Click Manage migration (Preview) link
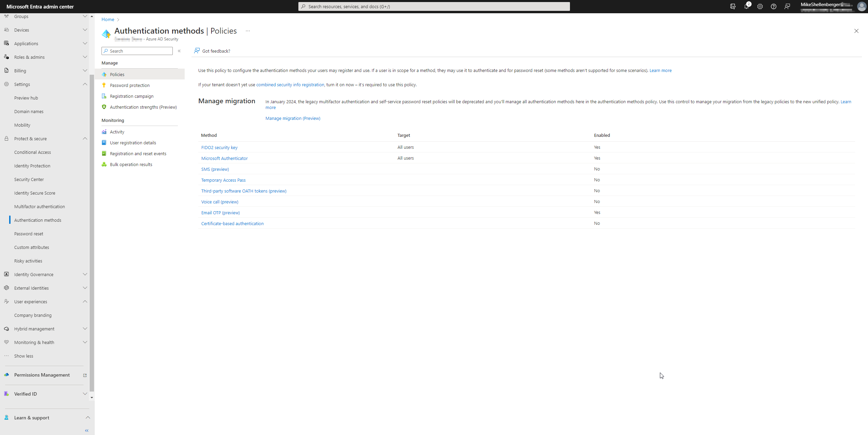This screenshot has height=435, width=868. pyautogui.click(x=293, y=118)
